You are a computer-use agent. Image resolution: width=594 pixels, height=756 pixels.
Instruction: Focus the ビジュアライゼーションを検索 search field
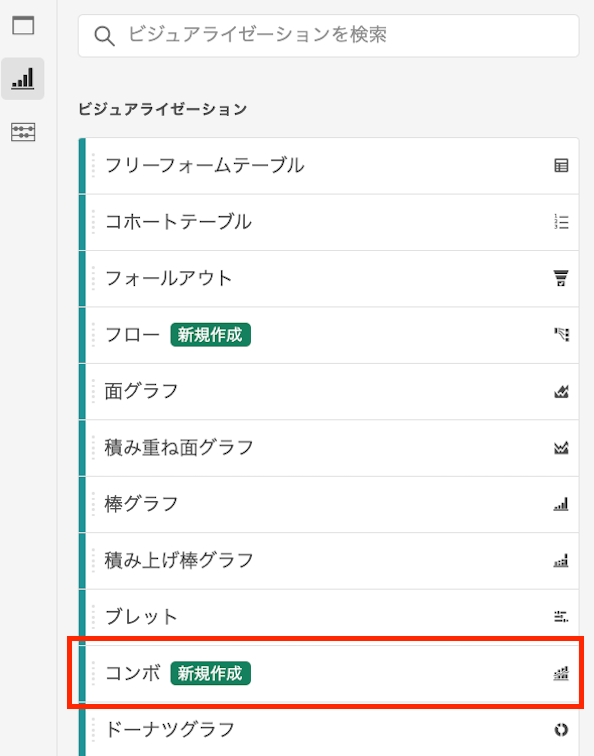click(x=328, y=36)
